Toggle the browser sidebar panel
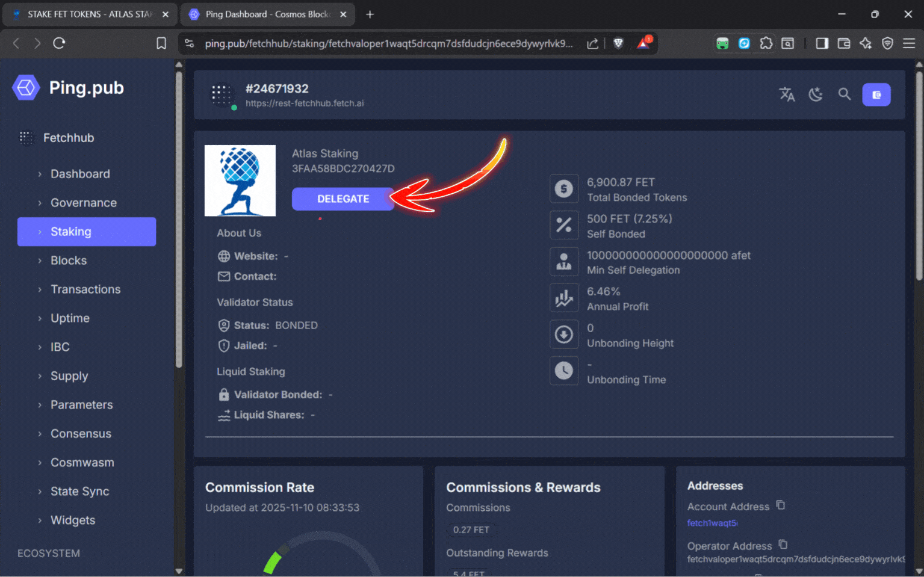Screen dimensions: 924x577 [822, 43]
